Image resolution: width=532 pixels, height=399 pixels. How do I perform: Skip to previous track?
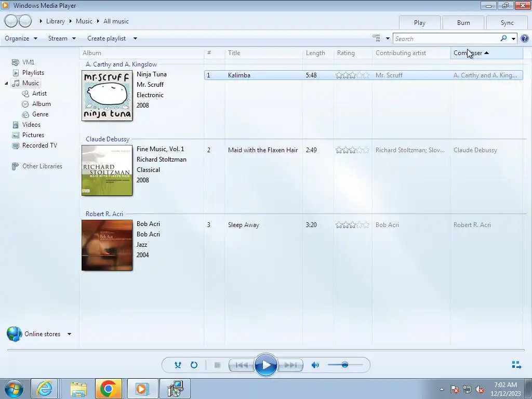[x=242, y=365]
